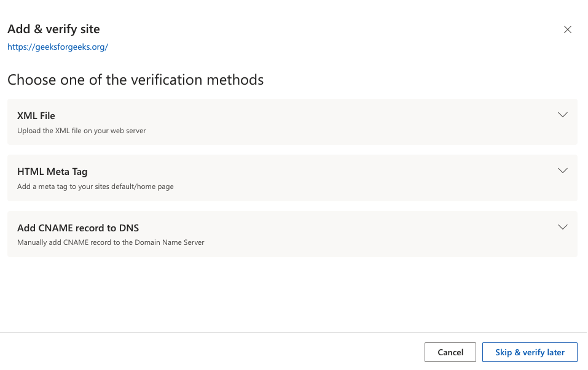The width and height of the screenshot is (588, 370).
Task: Click blank area below CNAME card
Action: coord(292,295)
